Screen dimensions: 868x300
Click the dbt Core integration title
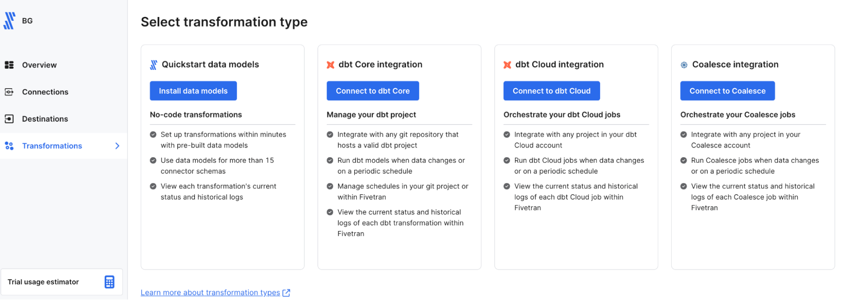[x=380, y=65]
